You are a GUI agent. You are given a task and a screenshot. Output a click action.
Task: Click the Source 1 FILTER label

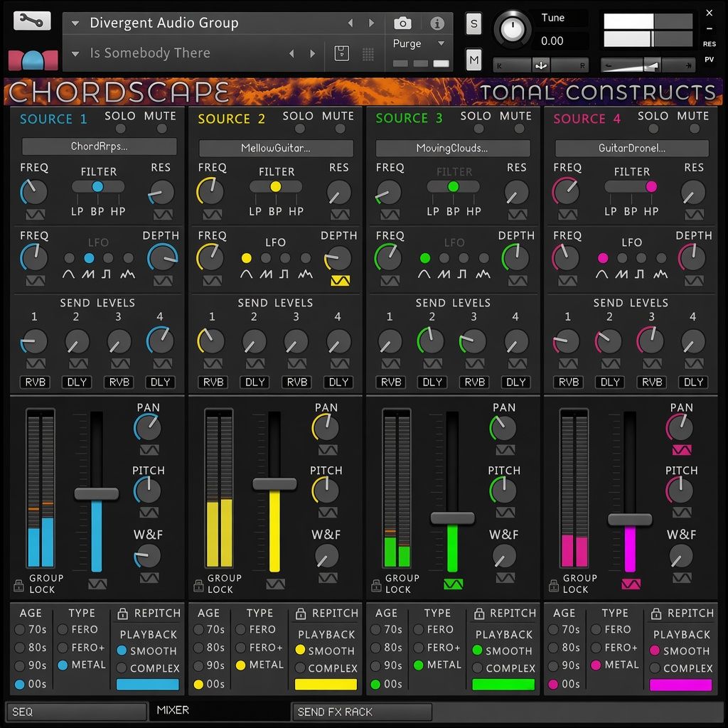[x=99, y=172]
